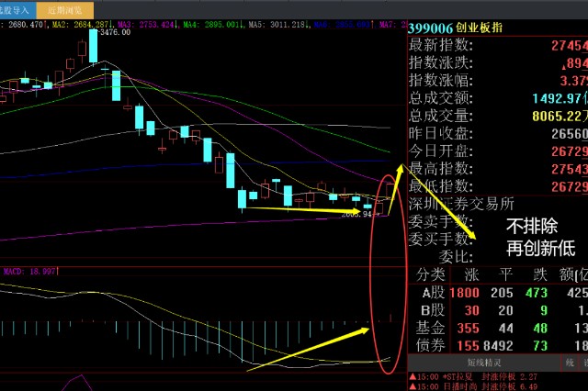Click the MA4: 2895.001 indicator label
This screenshot has width=588, height=391.
coord(214,25)
